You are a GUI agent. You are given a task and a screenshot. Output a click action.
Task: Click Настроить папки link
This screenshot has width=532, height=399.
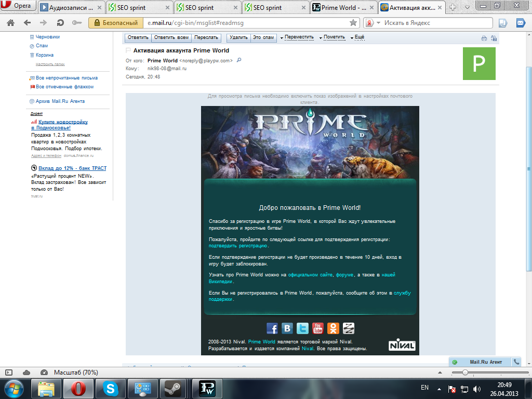click(50, 64)
